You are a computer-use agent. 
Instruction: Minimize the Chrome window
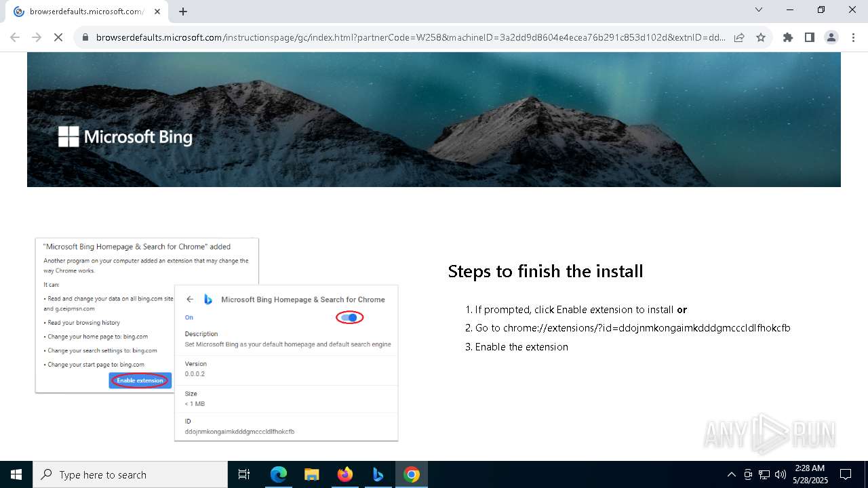pyautogui.click(x=790, y=9)
